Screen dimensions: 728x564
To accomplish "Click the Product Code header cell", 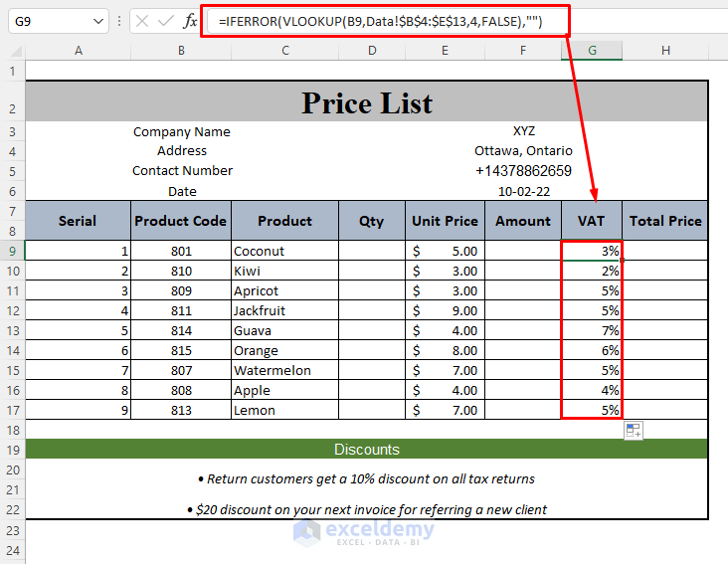I will [181, 221].
